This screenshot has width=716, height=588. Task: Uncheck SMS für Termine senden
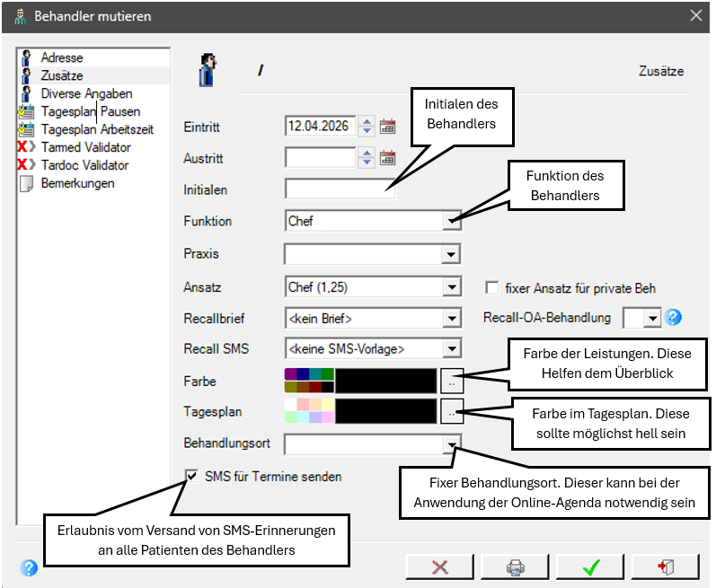click(x=191, y=477)
